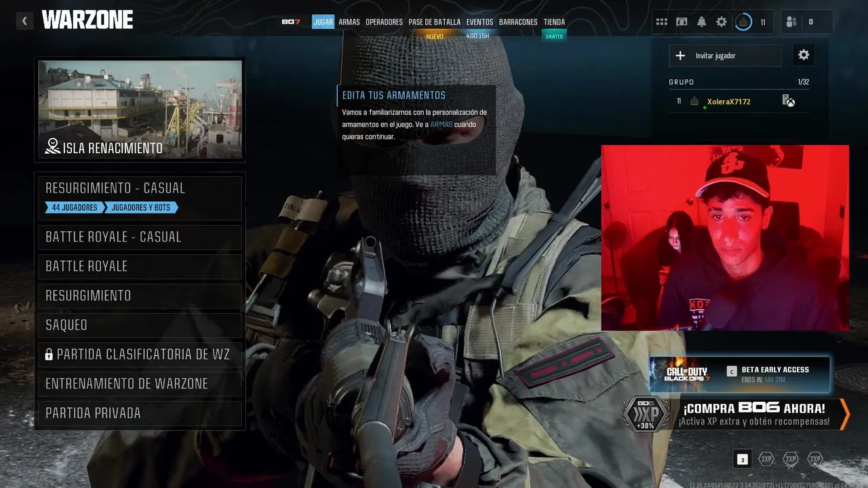The image size is (868, 488).
Task: Click the token counter 3 icon
Action: click(x=743, y=460)
